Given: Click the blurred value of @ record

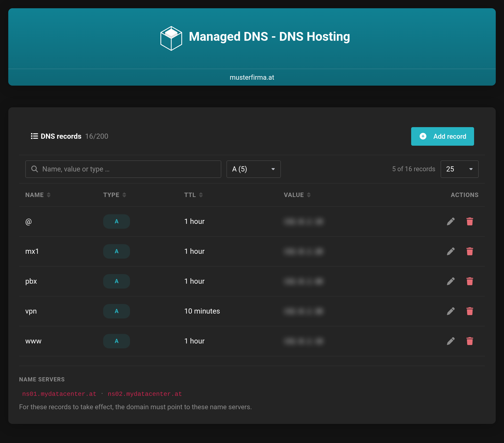Looking at the screenshot, I should coord(304,222).
